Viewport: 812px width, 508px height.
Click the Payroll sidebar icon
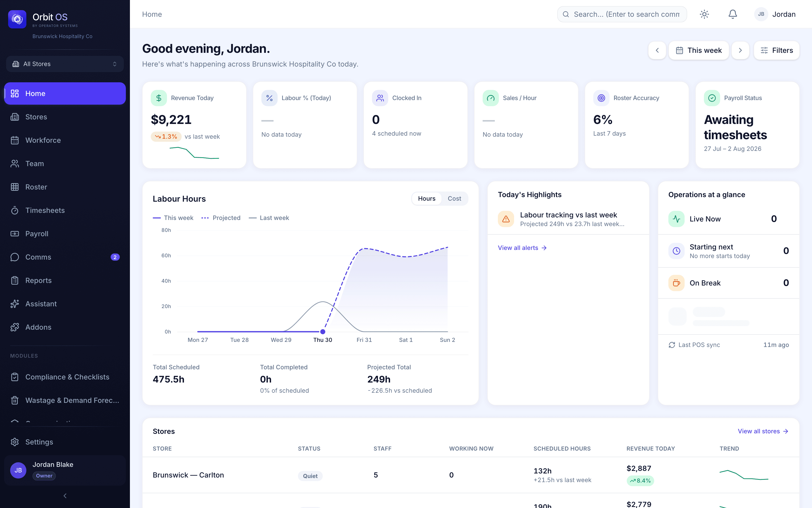[x=14, y=233]
